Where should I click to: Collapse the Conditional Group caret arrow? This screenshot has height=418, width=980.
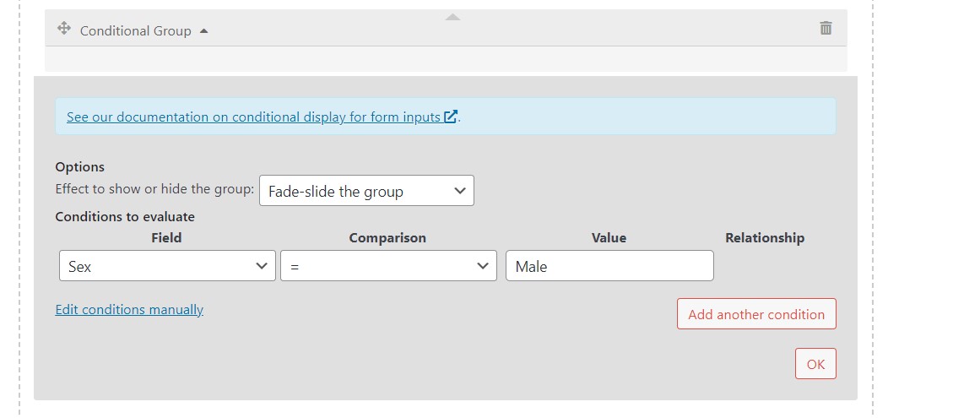tap(203, 30)
